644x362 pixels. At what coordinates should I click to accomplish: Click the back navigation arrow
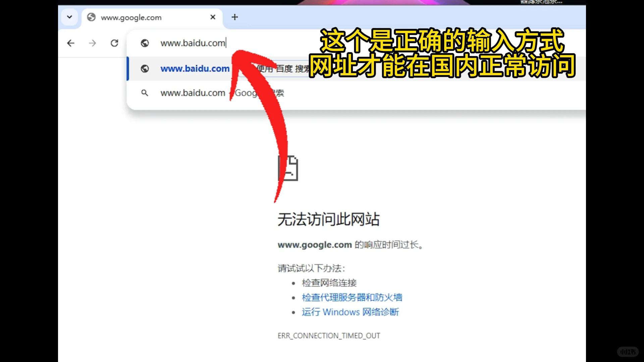click(70, 43)
